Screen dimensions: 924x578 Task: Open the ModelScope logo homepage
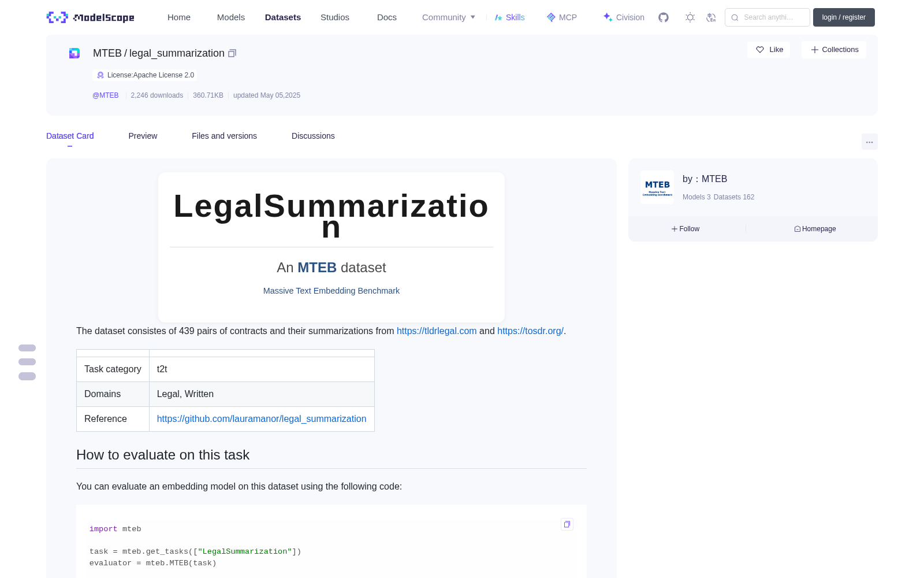pyautogui.click(x=90, y=17)
